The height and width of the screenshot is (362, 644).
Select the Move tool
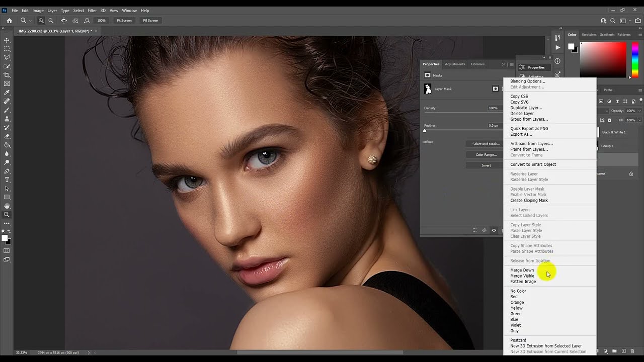pyautogui.click(x=7, y=40)
